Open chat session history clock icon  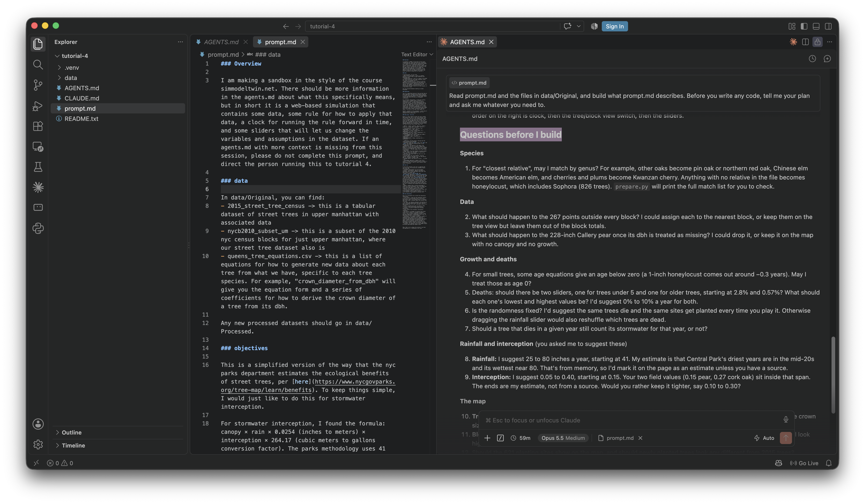coord(812,59)
